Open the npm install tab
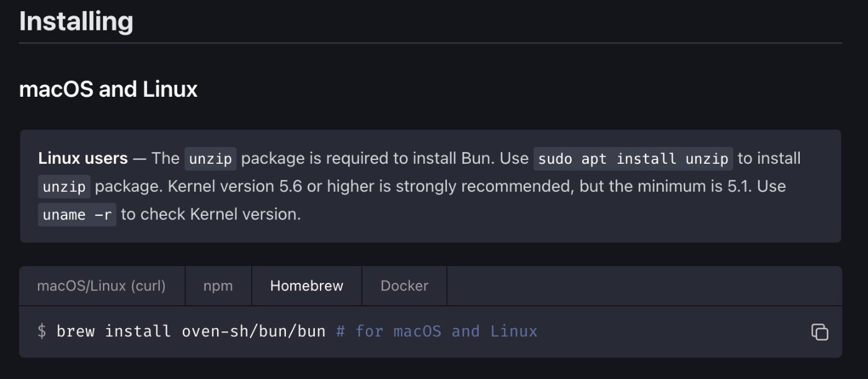The height and width of the screenshot is (379, 868). 218,286
